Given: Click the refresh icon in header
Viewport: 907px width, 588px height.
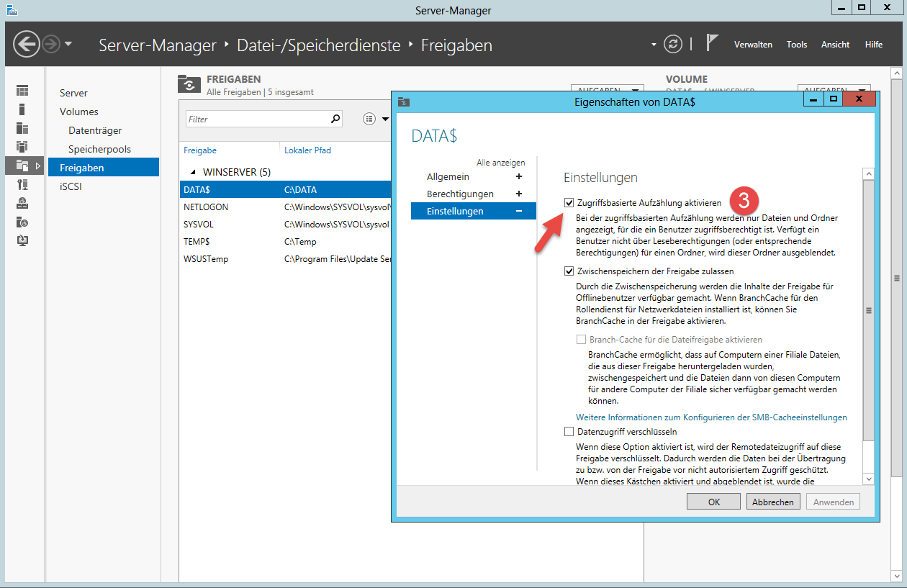Looking at the screenshot, I should coord(672,45).
